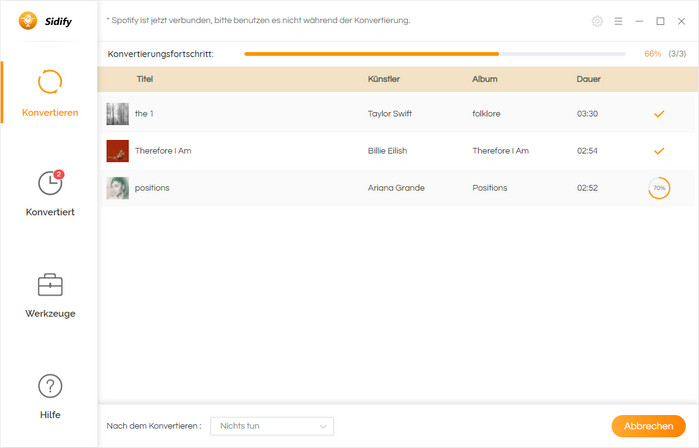Click the folklore album cover thumbnail

coord(118,114)
